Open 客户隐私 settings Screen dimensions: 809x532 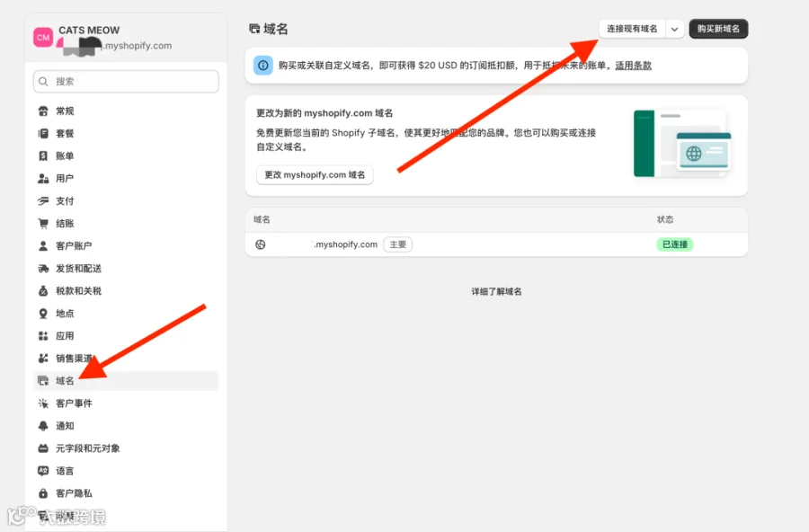click(126, 493)
